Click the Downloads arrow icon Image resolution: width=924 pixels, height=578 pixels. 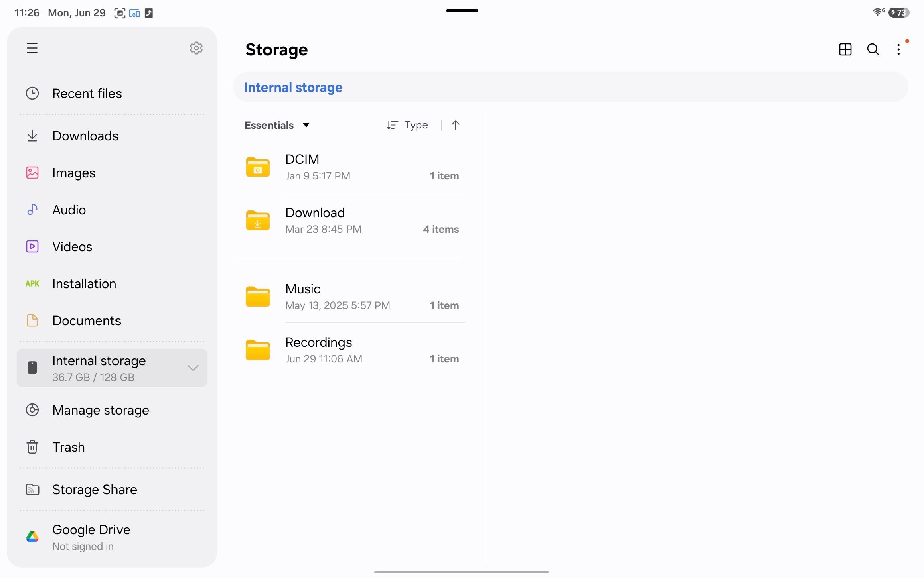[x=32, y=136]
